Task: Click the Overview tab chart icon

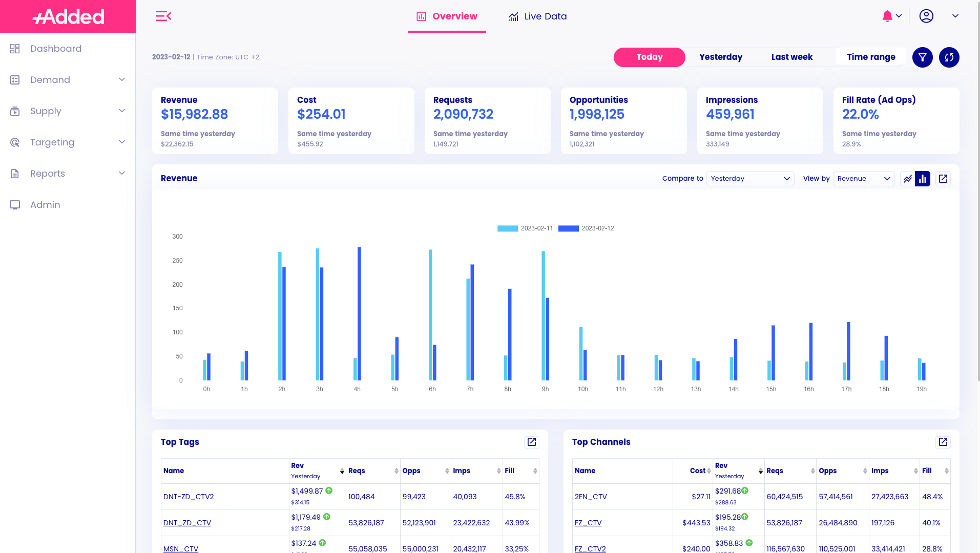Action: click(421, 16)
